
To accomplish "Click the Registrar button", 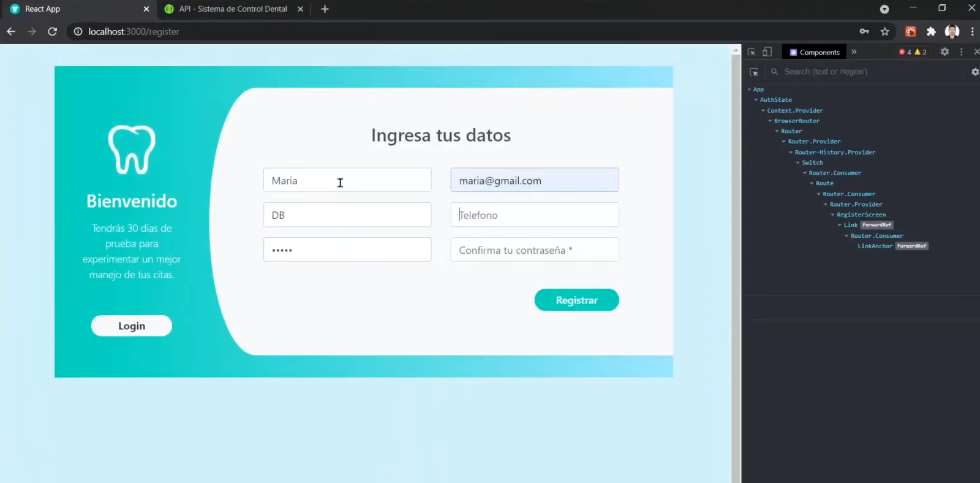I will pyautogui.click(x=576, y=300).
